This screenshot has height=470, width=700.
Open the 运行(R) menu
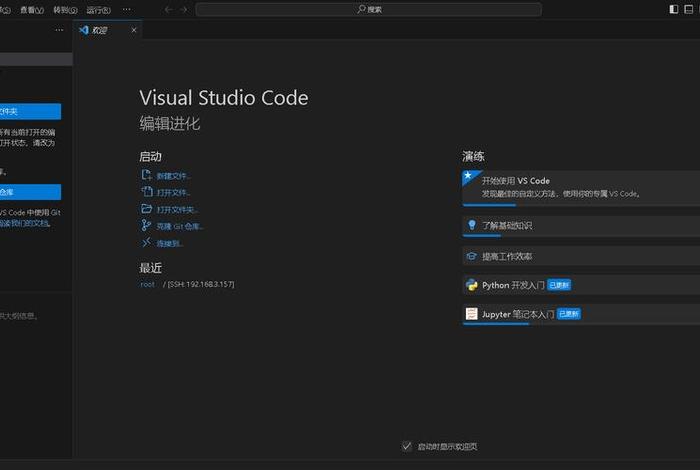click(98, 10)
